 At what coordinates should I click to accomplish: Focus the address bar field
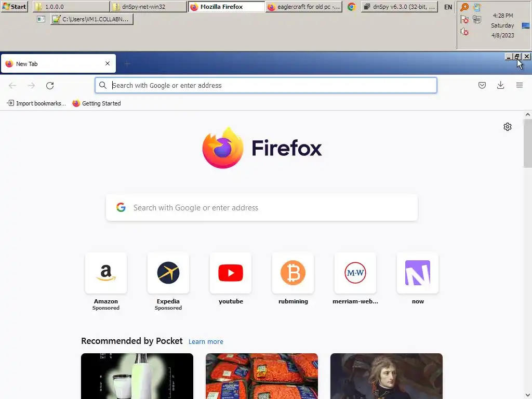(265, 85)
